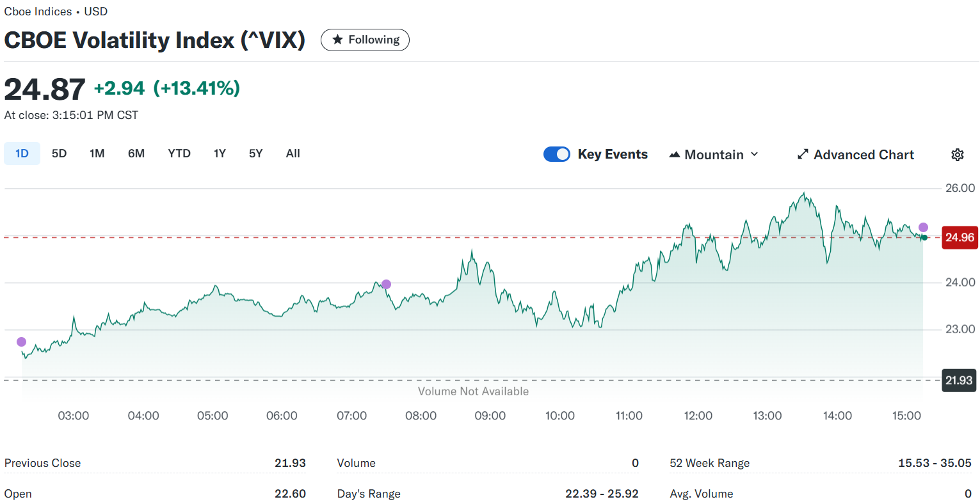Click the purple key event marker near 07:30
Viewport: 980px width, 504px height.
click(386, 285)
